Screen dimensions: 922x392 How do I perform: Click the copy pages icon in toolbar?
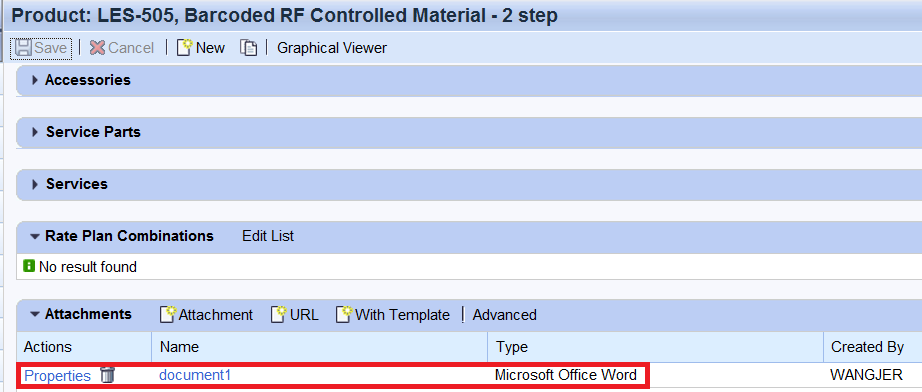[x=249, y=48]
